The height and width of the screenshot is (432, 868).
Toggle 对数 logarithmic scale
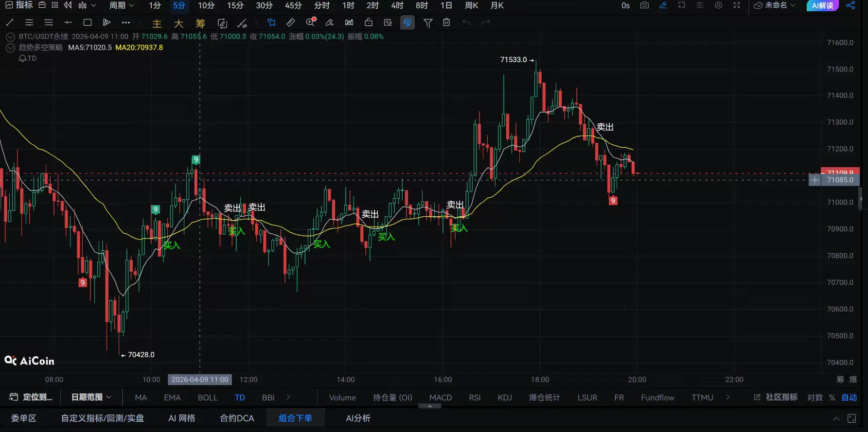pos(815,397)
